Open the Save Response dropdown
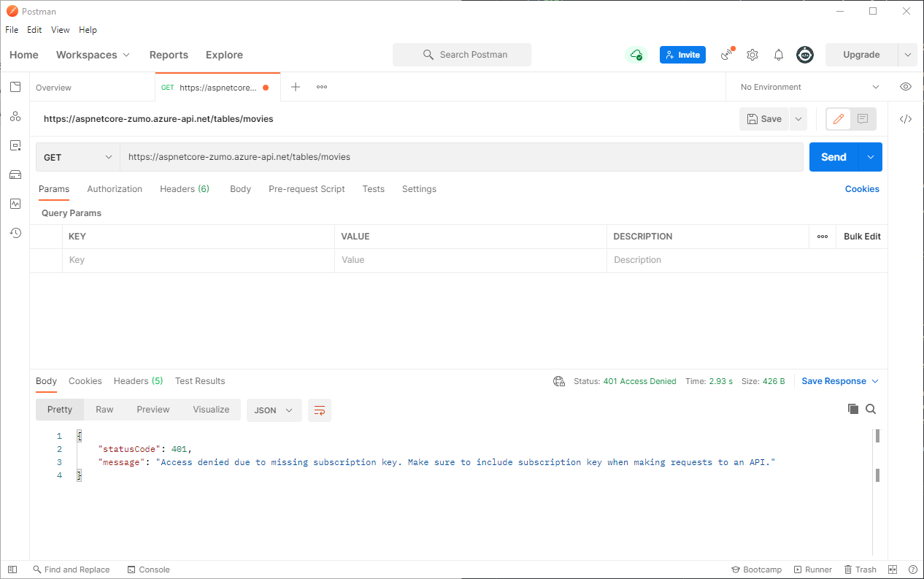Viewport: 924px width, 579px height. coord(840,381)
